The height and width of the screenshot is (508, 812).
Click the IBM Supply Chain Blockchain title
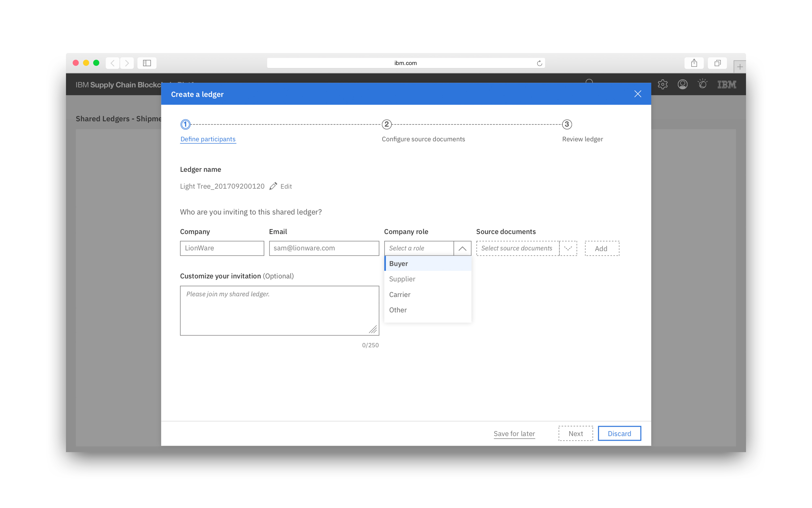tap(118, 85)
